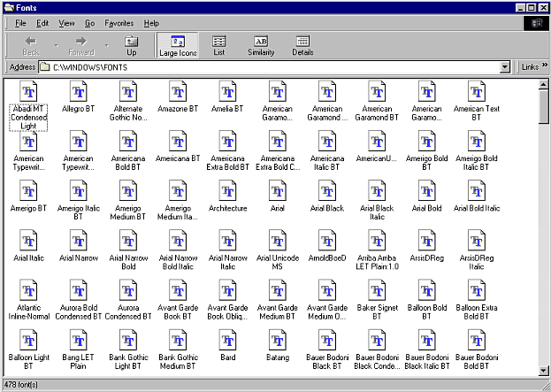Go Up one folder level
551x392 pixels.
click(x=132, y=45)
